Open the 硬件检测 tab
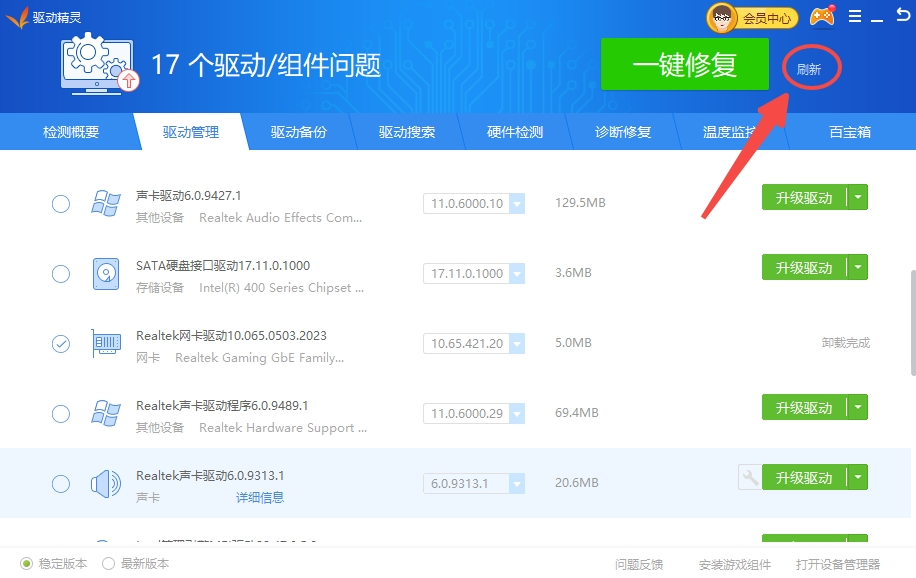Image resolution: width=916 pixels, height=578 pixels. click(x=515, y=132)
